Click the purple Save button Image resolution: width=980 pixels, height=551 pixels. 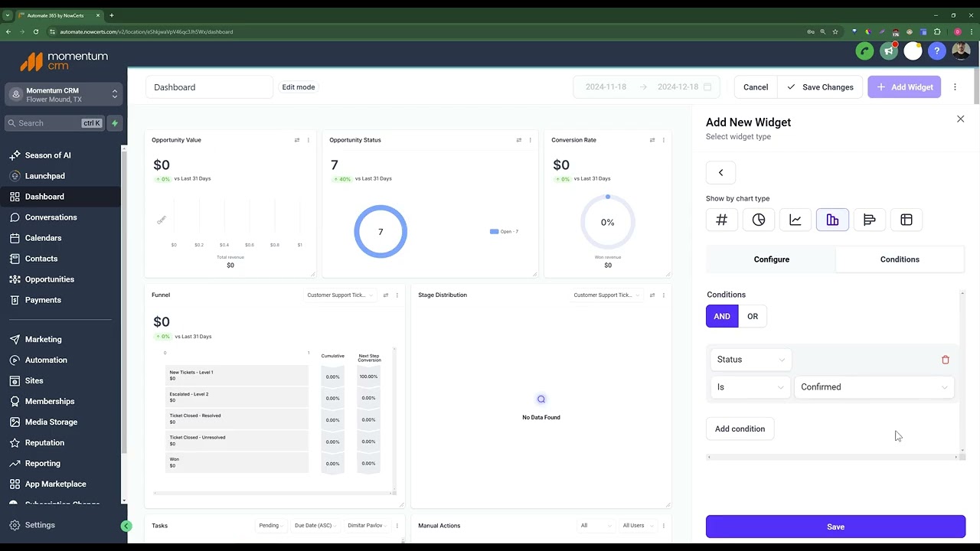click(x=835, y=527)
